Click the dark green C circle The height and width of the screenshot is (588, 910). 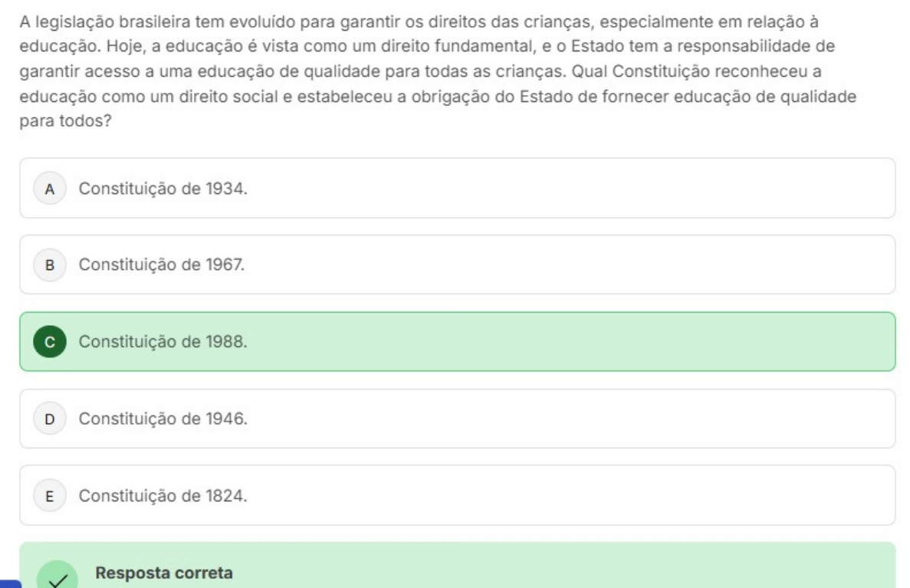pos(51,342)
